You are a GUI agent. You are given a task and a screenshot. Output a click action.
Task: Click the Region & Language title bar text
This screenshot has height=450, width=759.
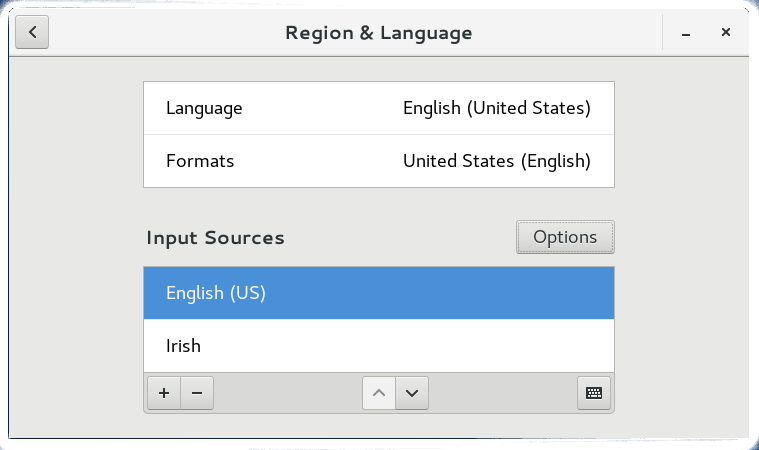(x=378, y=33)
